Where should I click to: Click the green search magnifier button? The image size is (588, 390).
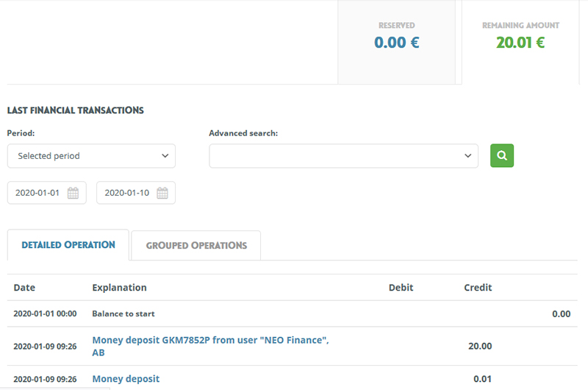pyautogui.click(x=502, y=155)
